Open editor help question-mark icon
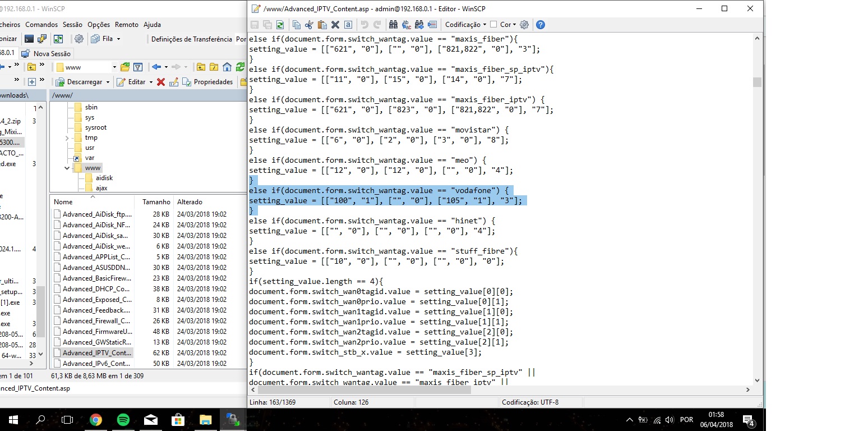 [x=541, y=25]
